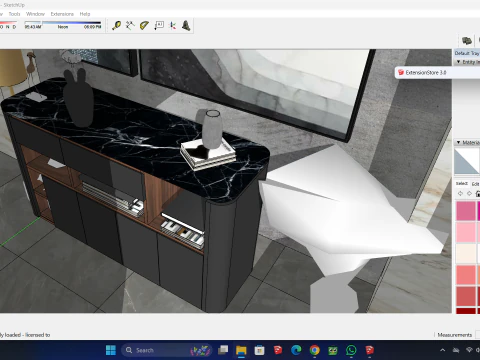Switch to the Edit tab in Materials
Screen dimensions: 480x360
(x=476, y=184)
